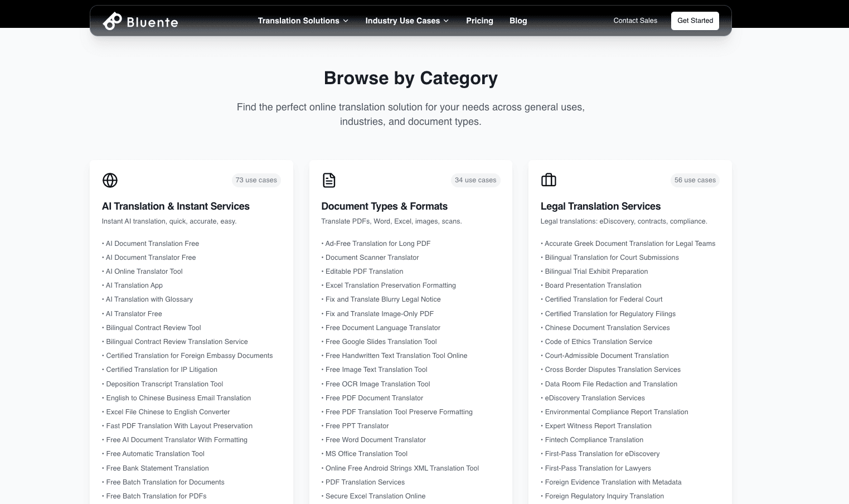Open Bilingual Contract Review Translation Service link
This screenshot has height=504, width=849.
[x=177, y=342]
